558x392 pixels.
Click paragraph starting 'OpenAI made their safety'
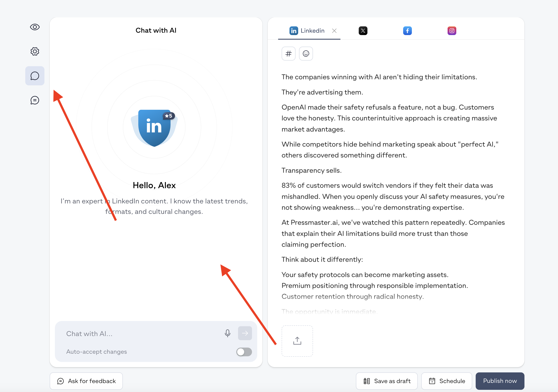(389, 118)
